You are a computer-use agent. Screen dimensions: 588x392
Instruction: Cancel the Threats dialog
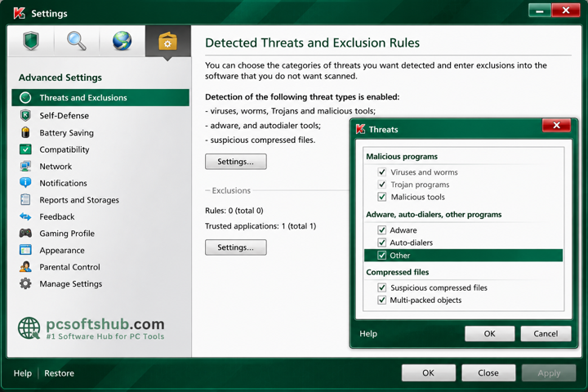(x=546, y=333)
